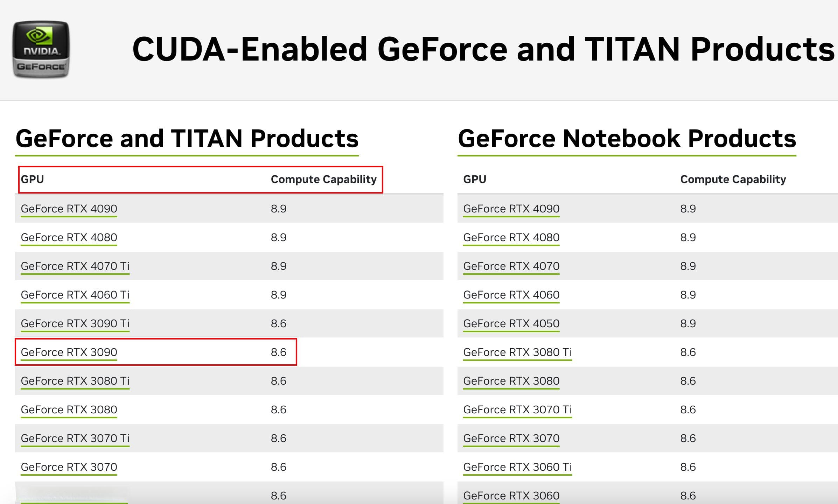Click the page title CUDA-Enabled GeForce and TITAN Products
Viewport: 838px width, 504px height.
point(483,49)
